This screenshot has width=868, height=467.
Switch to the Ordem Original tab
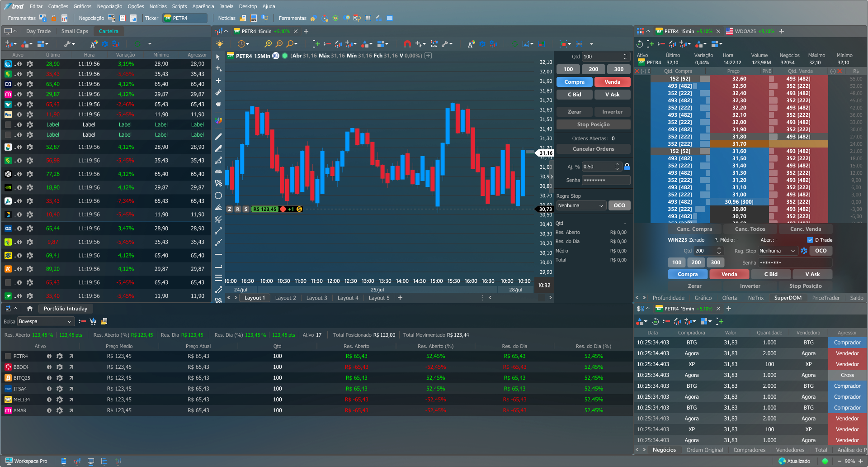point(704,450)
